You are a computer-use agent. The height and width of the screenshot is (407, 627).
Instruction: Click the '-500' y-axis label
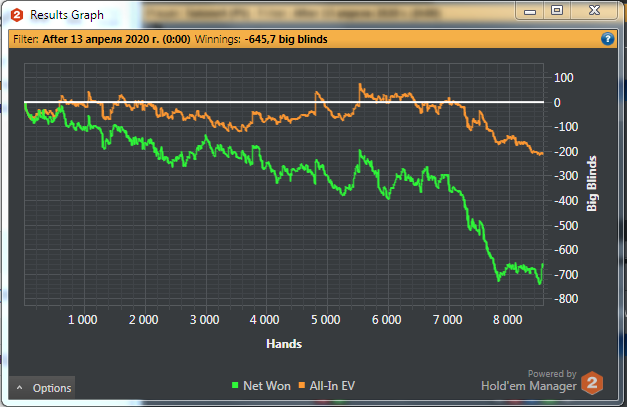(566, 225)
